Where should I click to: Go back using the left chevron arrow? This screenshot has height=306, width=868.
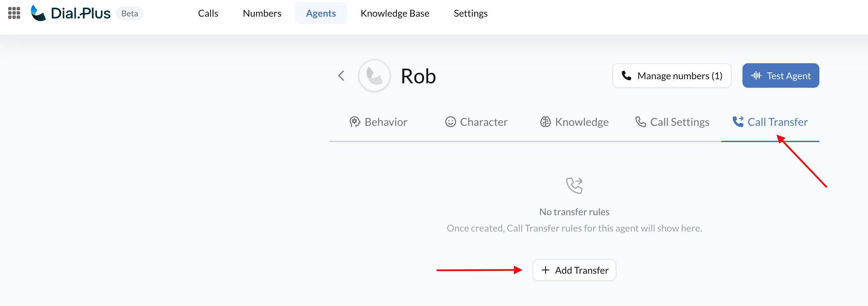[341, 75]
